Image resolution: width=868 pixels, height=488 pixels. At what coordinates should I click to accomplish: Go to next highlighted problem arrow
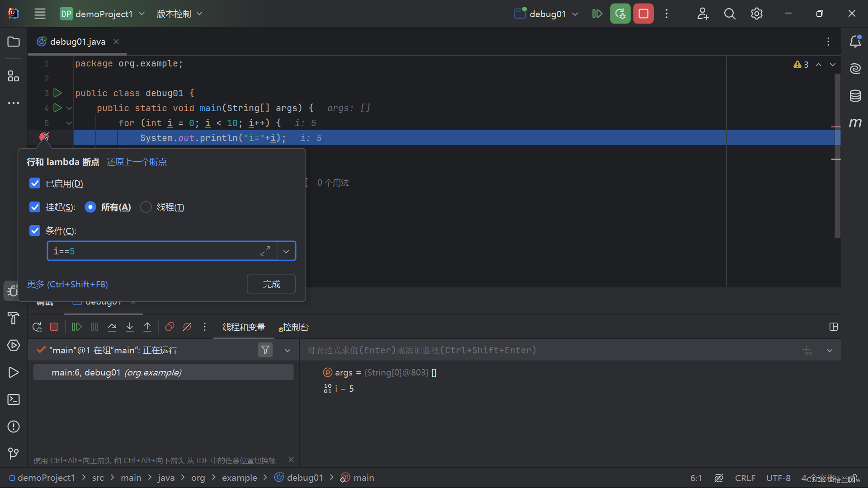pyautogui.click(x=833, y=65)
